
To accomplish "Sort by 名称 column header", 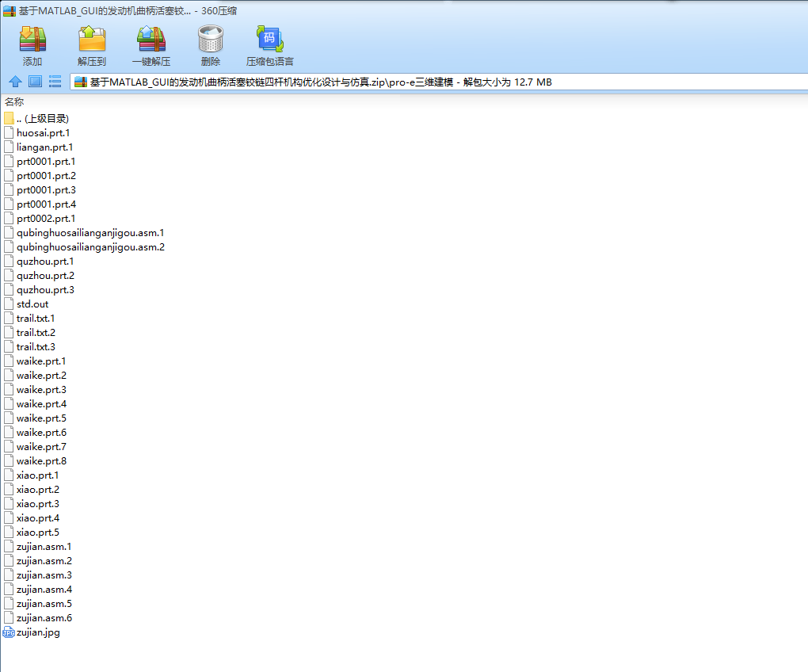I will pyautogui.click(x=14, y=102).
